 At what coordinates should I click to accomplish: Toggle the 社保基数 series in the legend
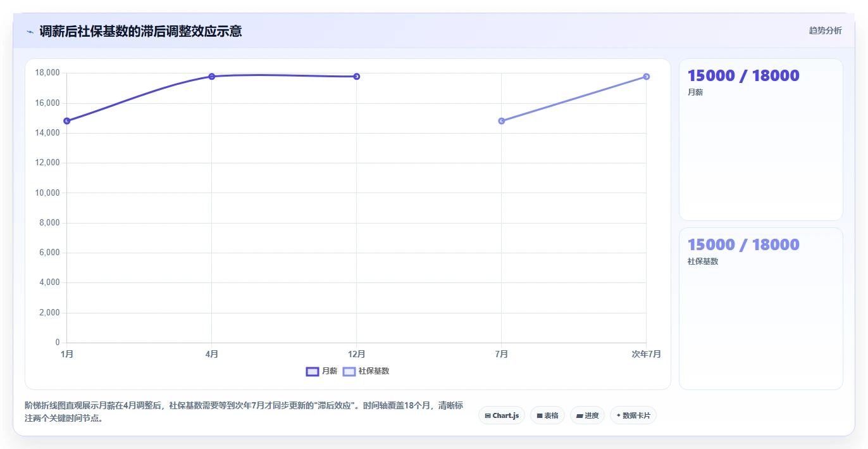point(366,371)
